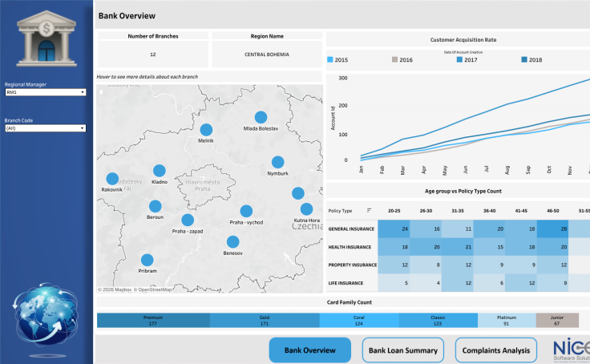Select the Premium card family bar
The image size is (590, 364).
click(153, 321)
